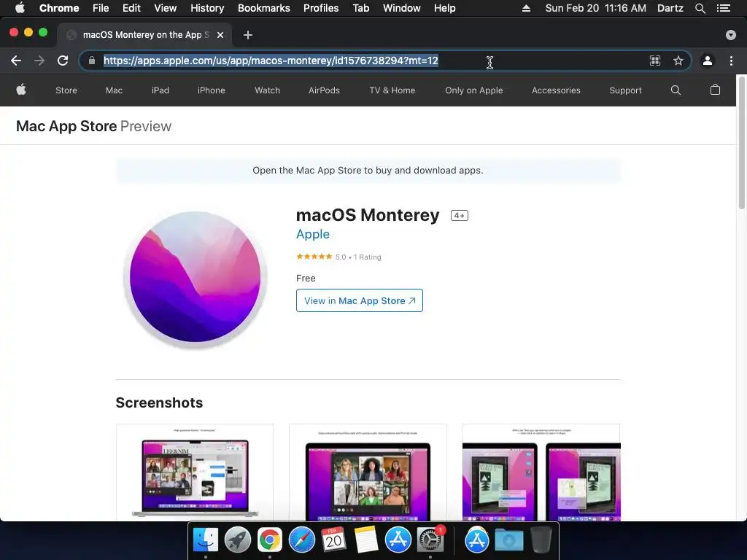This screenshot has height=560, width=747.
Task: Click the Chrome icon in the Dock
Action: (270, 540)
